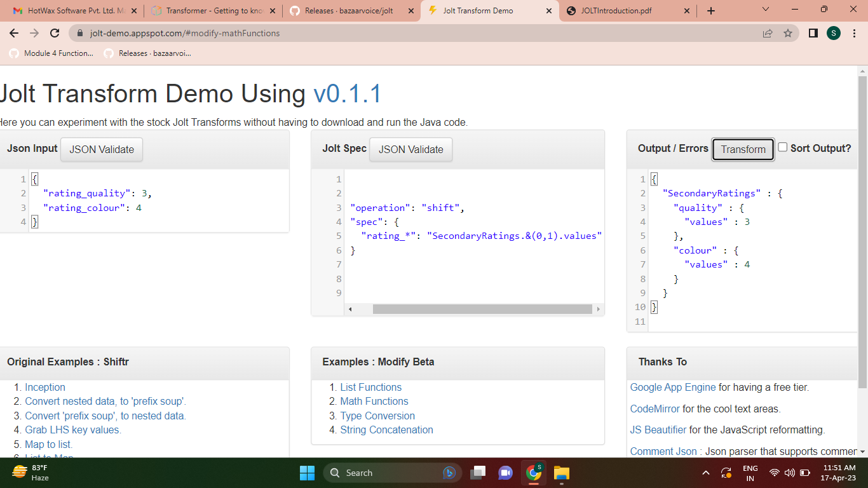868x488 pixels.
Task: Switch to the JOLTIntroduction.pdf tab
Action: 629,11
